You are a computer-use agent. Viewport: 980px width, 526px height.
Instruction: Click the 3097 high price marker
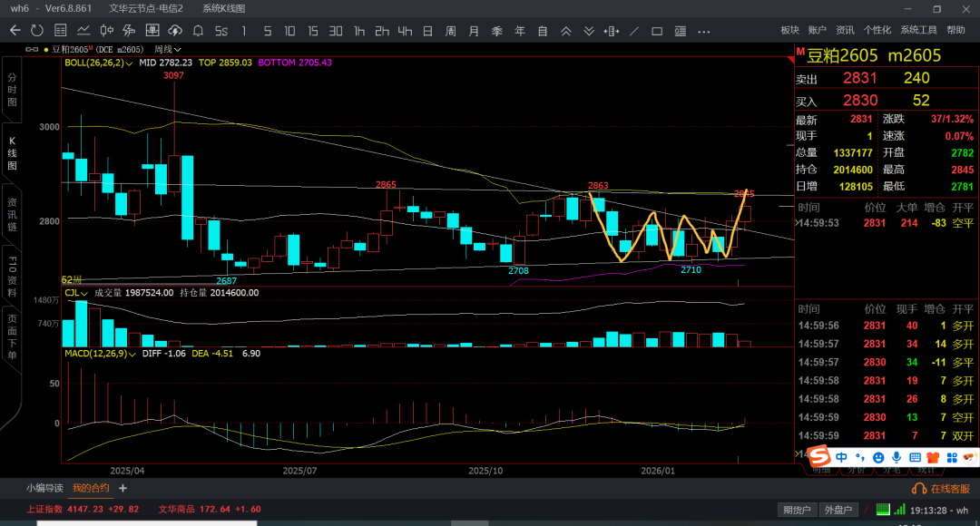tap(173, 76)
